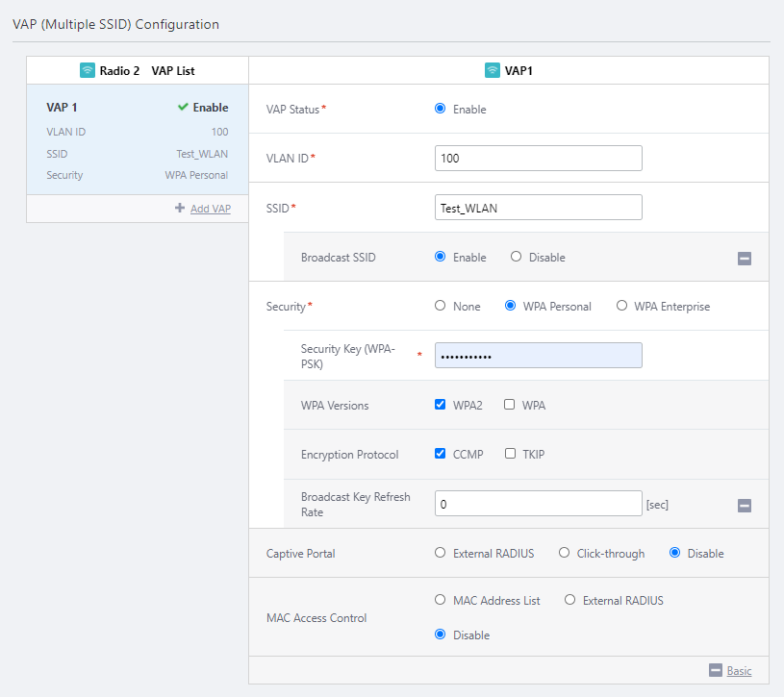Enable the WPA versions WPA checkbox
Viewport: 784px width, 697px height.
click(x=510, y=405)
